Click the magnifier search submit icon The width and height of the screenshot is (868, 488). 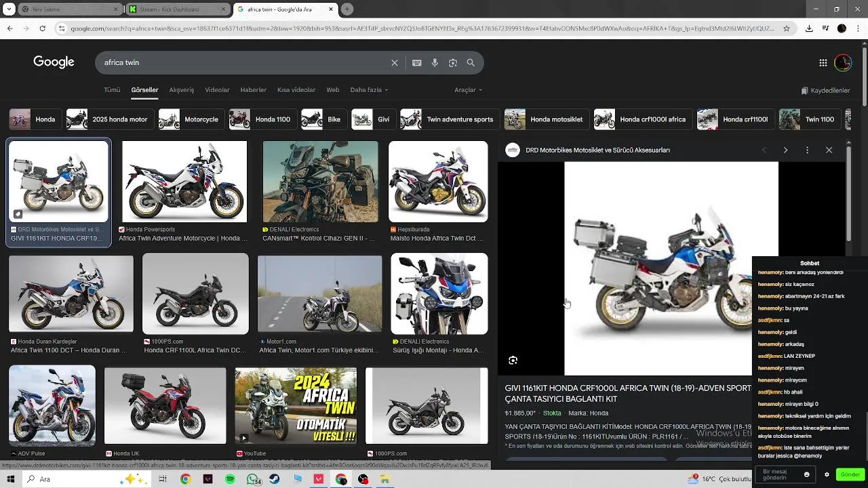pyautogui.click(x=471, y=62)
